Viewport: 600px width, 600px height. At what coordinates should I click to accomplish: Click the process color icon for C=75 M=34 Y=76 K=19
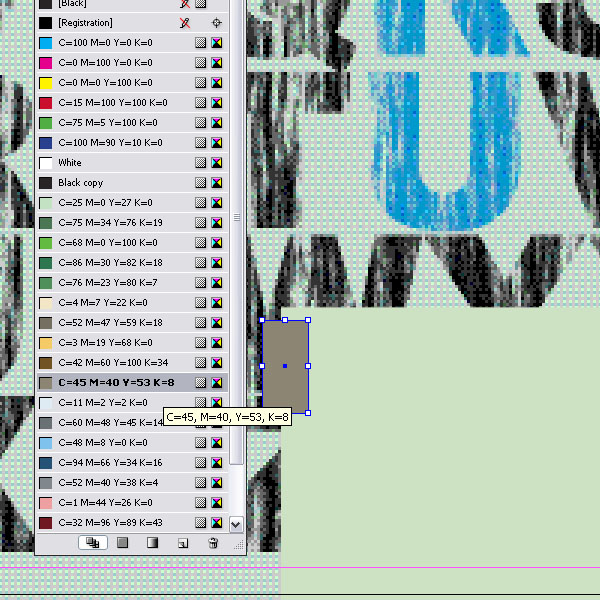tap(201, 223)
